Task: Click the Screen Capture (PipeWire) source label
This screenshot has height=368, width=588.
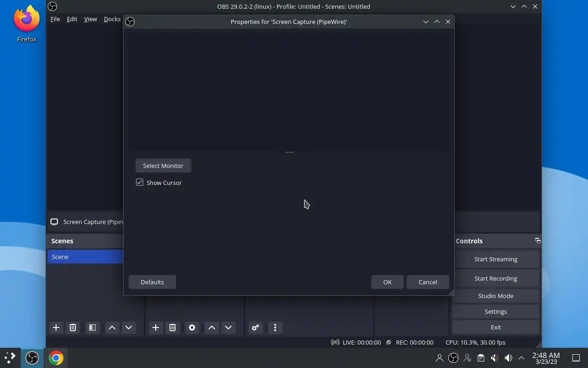Action: [x=93, y=222]
